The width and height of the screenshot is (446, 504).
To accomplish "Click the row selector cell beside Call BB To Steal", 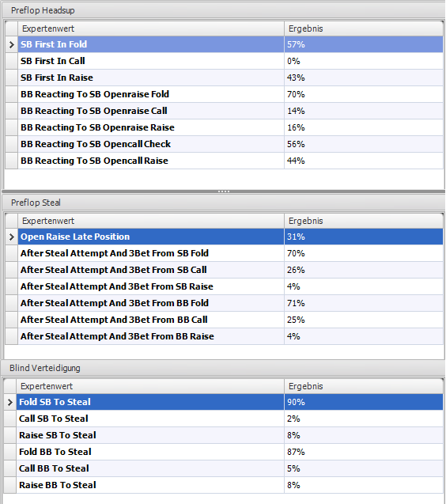I will click(x=10, y=468).
